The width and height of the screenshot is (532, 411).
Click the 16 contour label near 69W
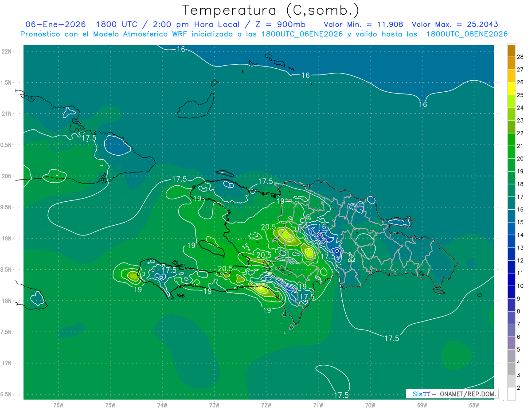pos(422,105)
